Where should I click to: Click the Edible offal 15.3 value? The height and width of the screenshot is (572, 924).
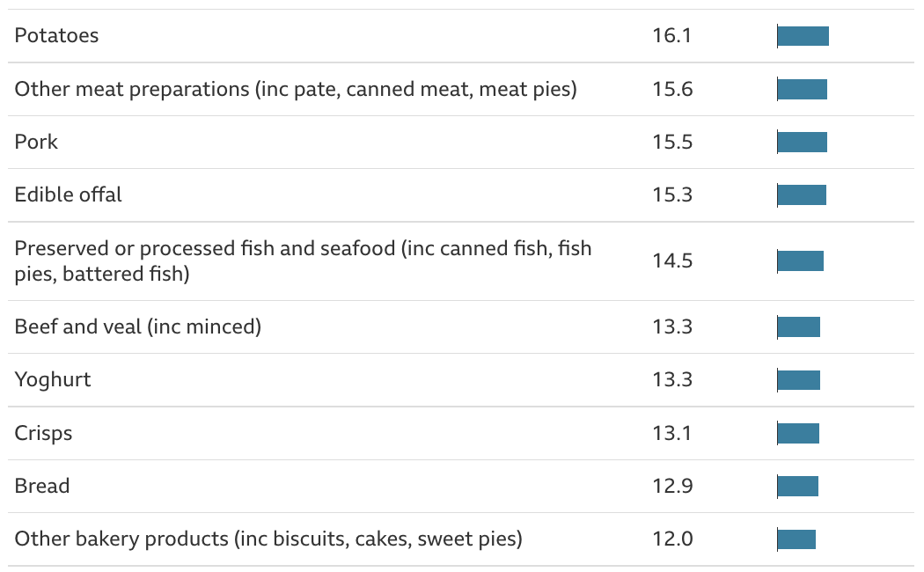coord(672,194)
